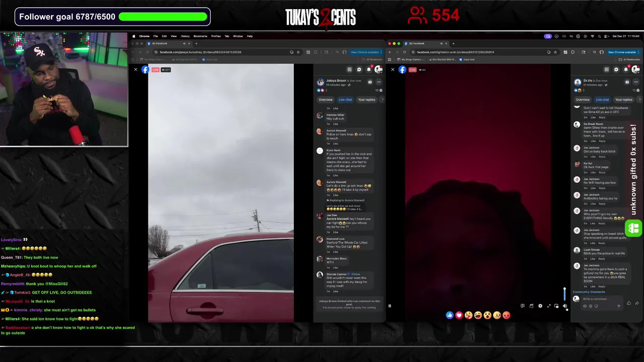
Task: Select Live chat tab in right window
Action: (602, 100)
